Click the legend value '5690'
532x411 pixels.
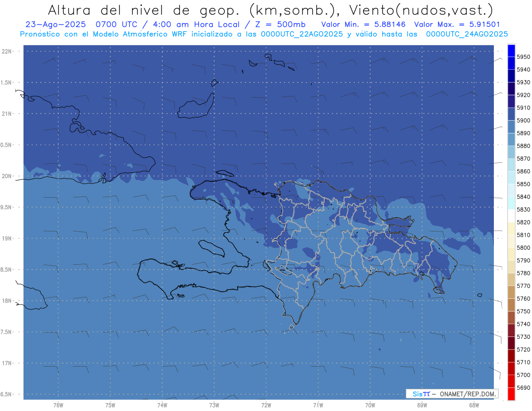523,388
